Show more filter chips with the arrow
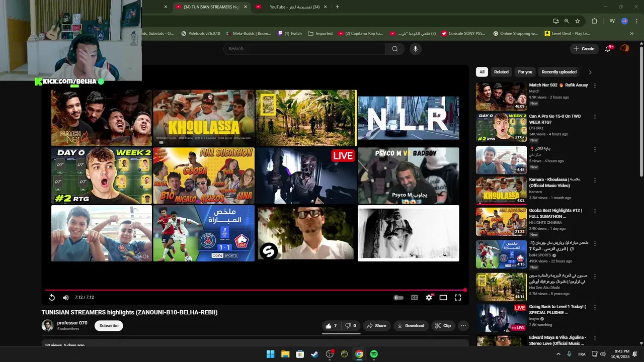Screen dimensions: 644x362 590,72
